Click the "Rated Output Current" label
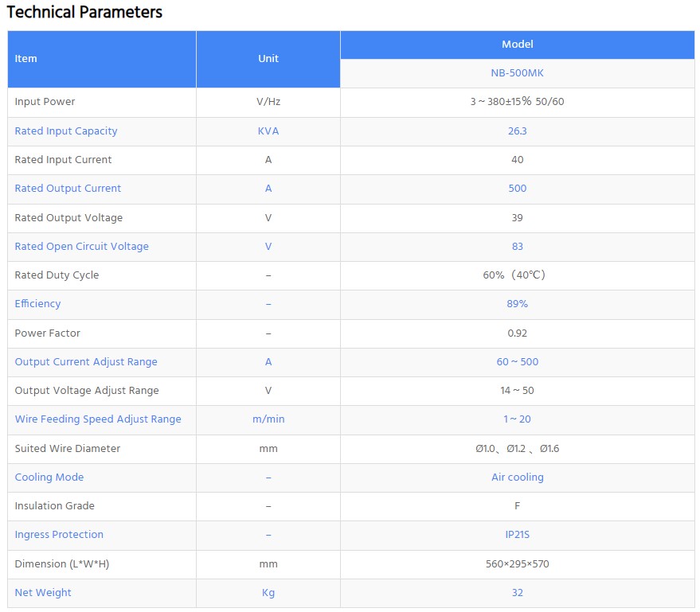Screen dimensions: 700x612 (68, 189)
